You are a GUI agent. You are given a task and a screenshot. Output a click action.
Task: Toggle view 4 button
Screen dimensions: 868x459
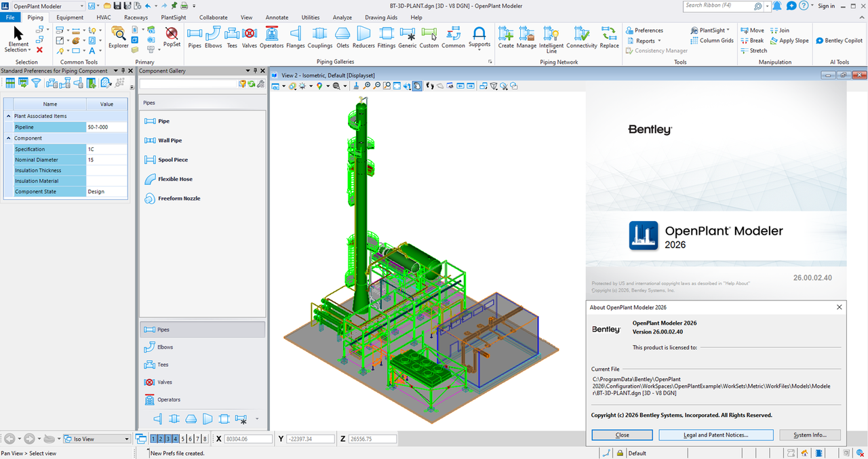(176, 439)
